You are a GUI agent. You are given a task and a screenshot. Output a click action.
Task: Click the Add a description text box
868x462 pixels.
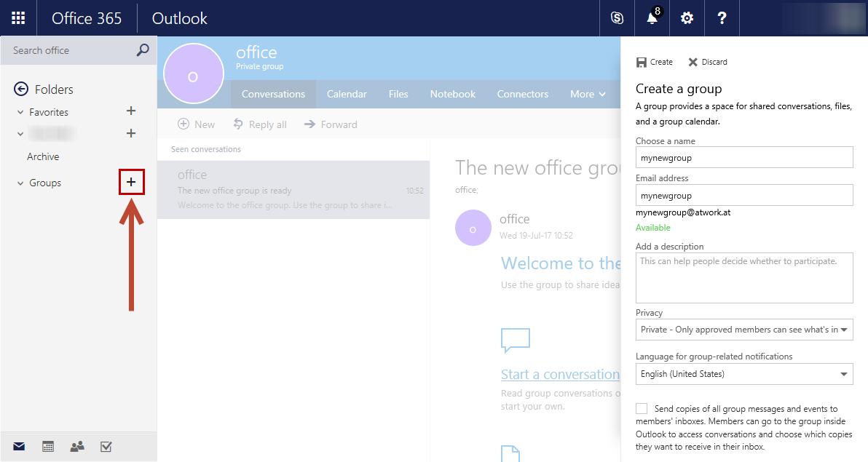[x=743, y=277]
